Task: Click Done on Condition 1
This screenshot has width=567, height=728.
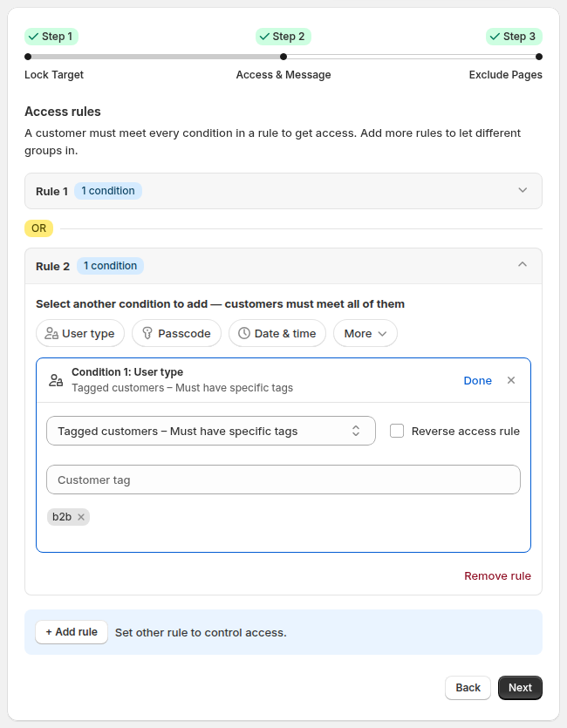Action: [x=477, y=381]
